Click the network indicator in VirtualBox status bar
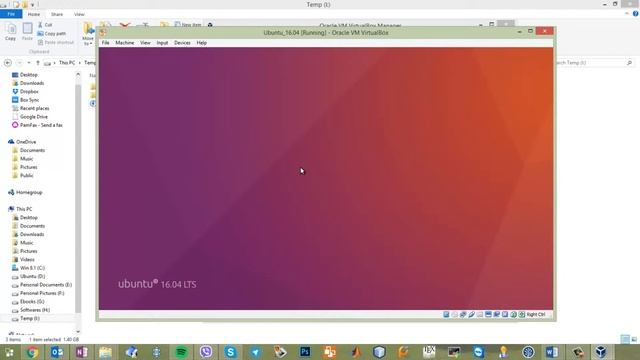The image size is (640, 360). pyautogui.click(x=463, y=314)
